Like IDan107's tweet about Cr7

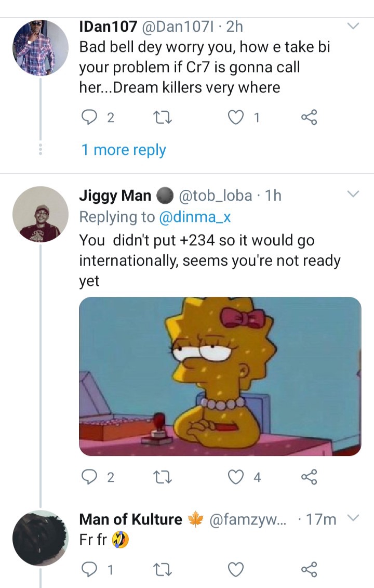236,117
